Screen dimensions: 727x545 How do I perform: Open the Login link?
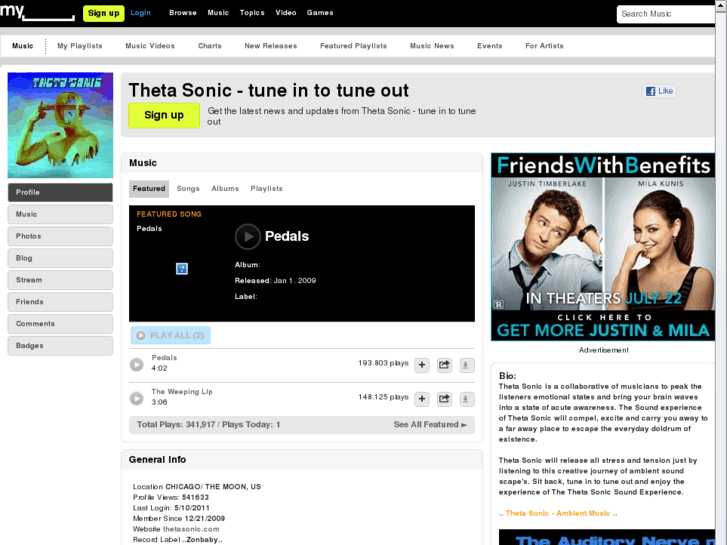coord(140,13)
